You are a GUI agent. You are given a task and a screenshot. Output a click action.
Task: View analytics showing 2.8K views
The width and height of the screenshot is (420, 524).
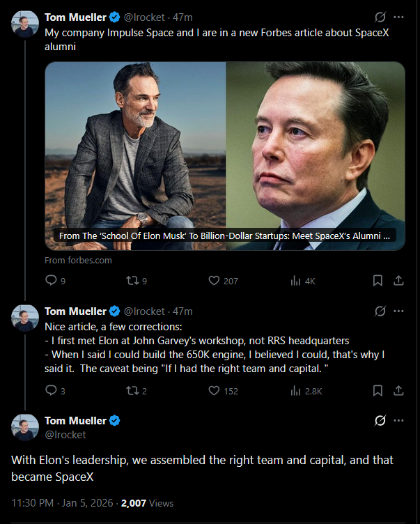[x=295, y=391]
